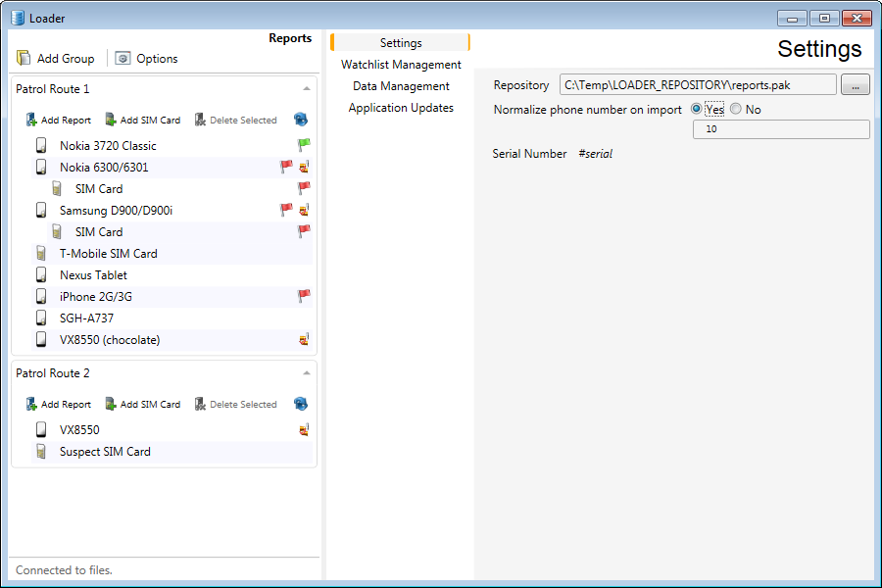Open the Application Updates tab

pyautogui.click(x=401, y=108)
